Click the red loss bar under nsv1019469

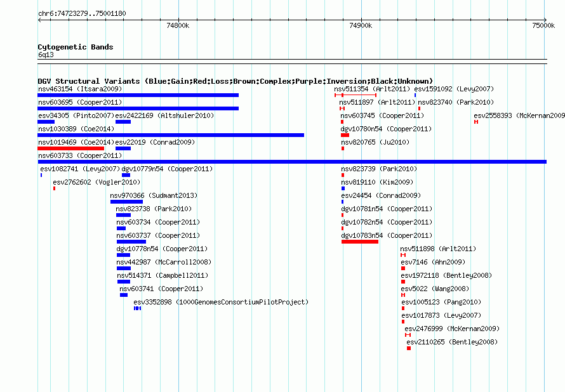point(70,148)
